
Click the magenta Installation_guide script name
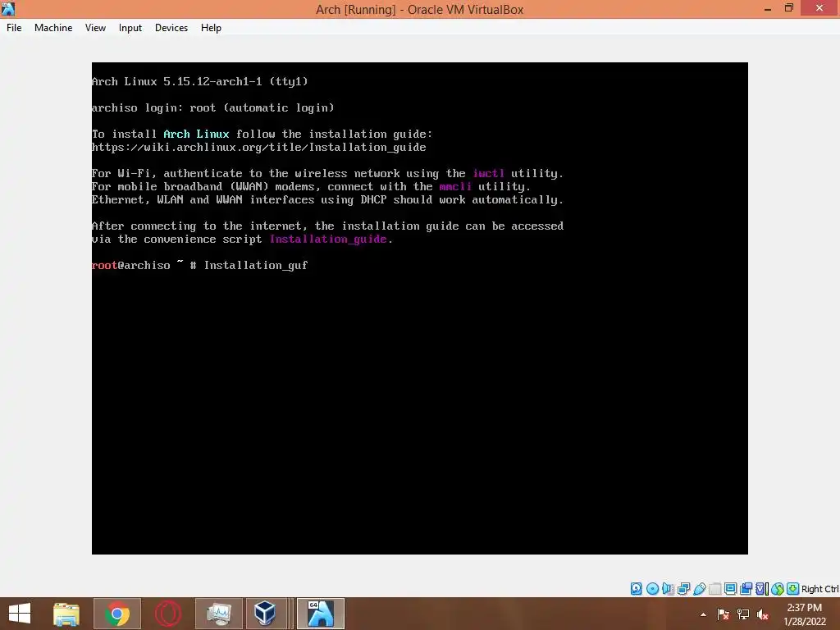[328, 240]
